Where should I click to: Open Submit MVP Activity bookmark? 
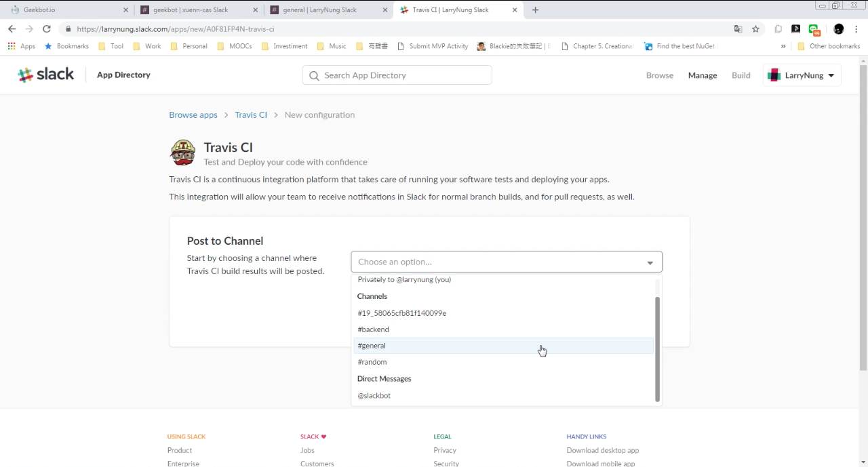click(433, 46)
